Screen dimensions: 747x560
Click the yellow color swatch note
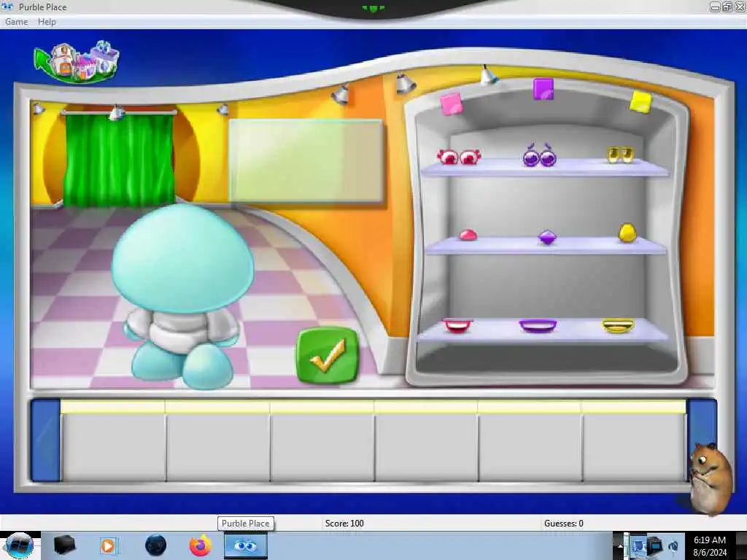(x=640, y=102)
